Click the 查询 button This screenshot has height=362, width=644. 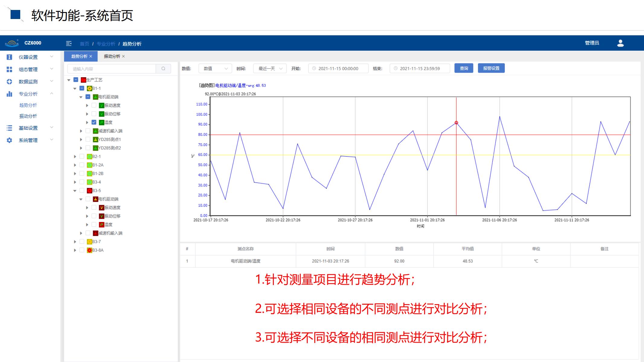[x=464, y=68]
